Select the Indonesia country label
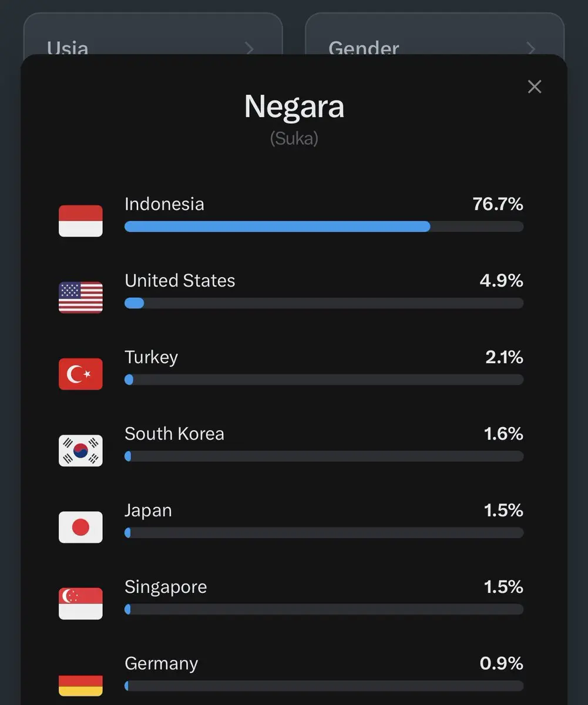Screen dimensions: 588x705 [x=164, y=204]
